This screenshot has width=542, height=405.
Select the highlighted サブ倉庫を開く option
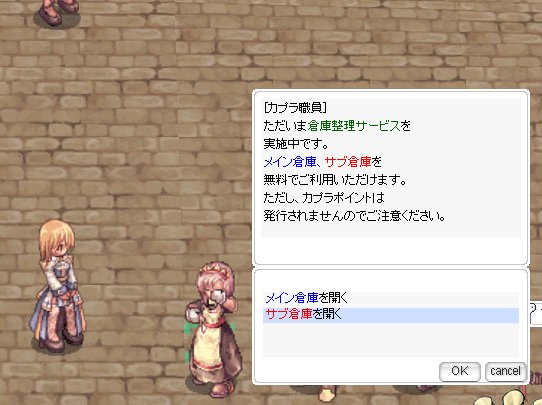391,315
